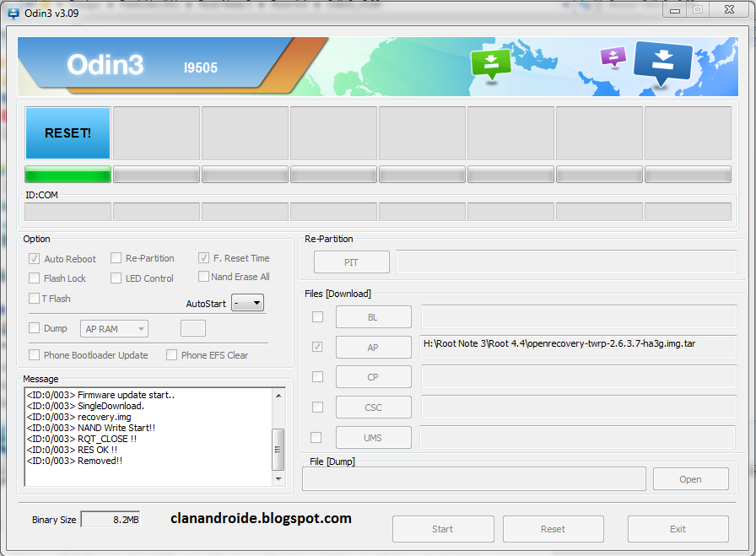Viewport: 756px width, 556px height.
Task: Tick the checkbox beside the CP button
Action: (317, 376)
